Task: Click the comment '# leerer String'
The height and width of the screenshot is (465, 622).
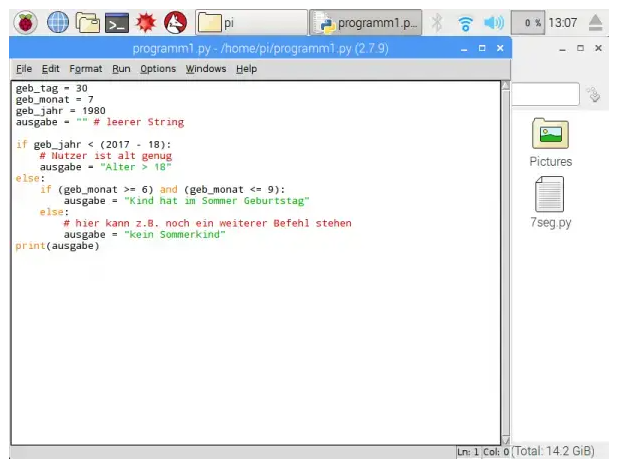Action: click(139, 122)
